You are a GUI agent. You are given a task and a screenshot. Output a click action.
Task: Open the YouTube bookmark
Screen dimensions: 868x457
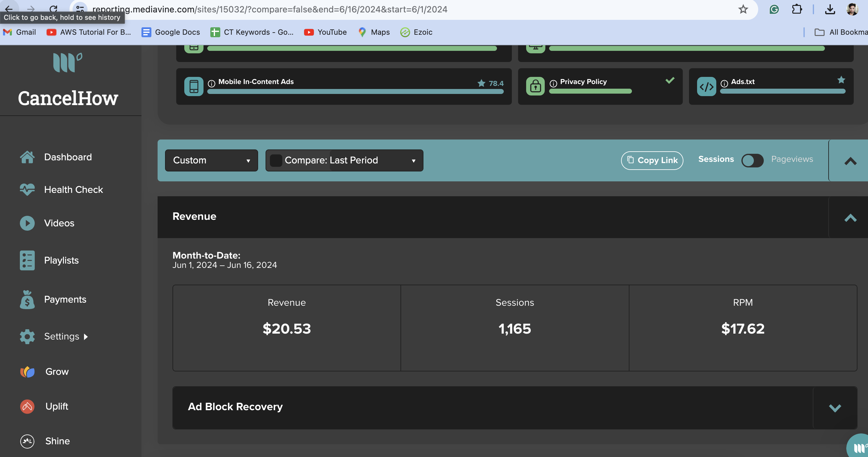(325, 32)
